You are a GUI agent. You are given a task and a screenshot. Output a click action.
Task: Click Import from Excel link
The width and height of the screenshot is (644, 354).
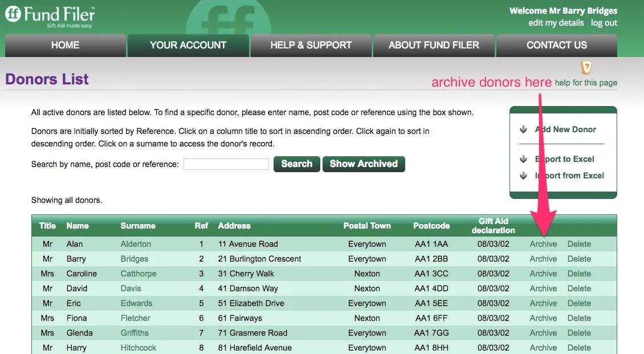(569, 176)
